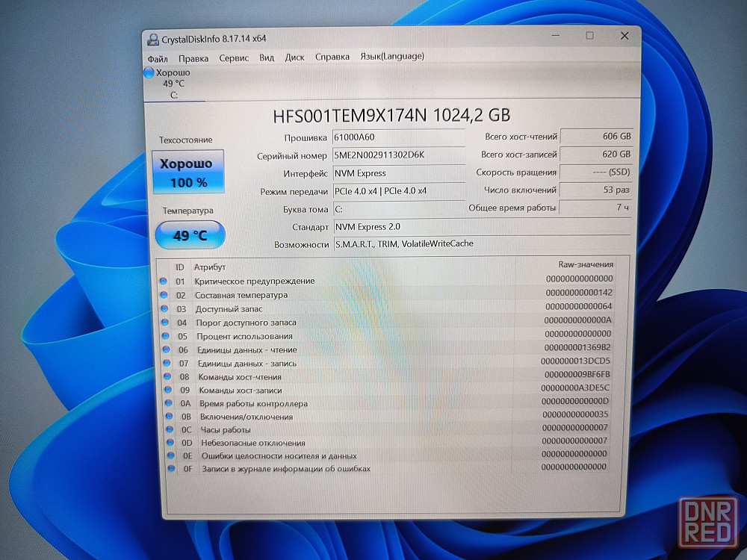This screenshot has width=747, height=560.
Task: Select the Доступный запас attribute text
Action: (x=229, y=309)
